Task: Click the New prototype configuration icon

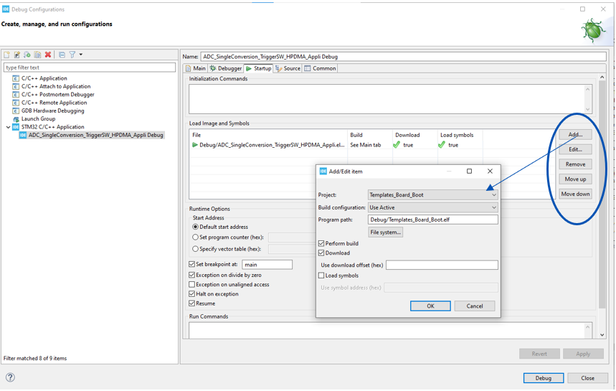Action: click(17, 55)
